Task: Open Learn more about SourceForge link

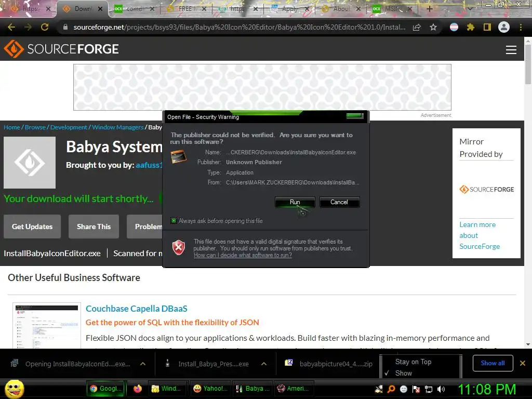Action: click(480, 235)
